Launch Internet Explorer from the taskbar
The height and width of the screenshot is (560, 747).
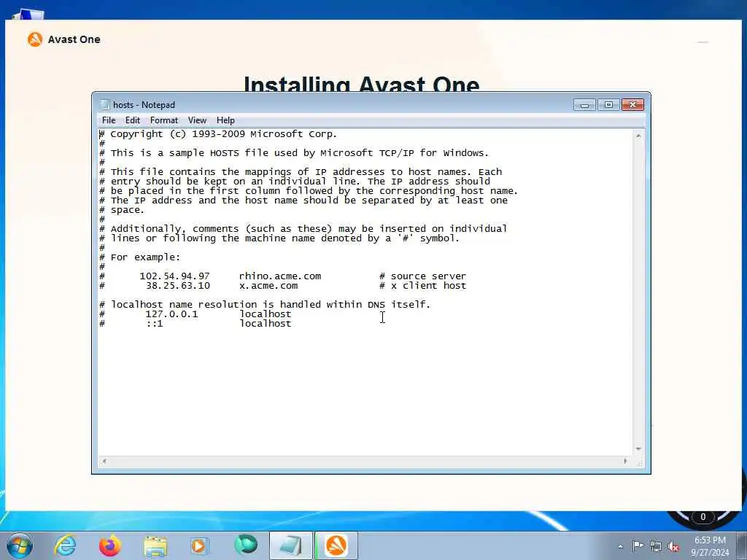[x=65, y=545]
